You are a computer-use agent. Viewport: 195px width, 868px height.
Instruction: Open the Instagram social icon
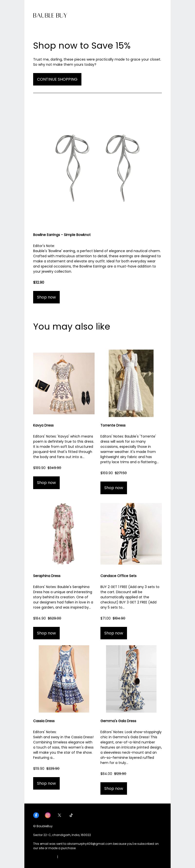click(x=48, y=815)
